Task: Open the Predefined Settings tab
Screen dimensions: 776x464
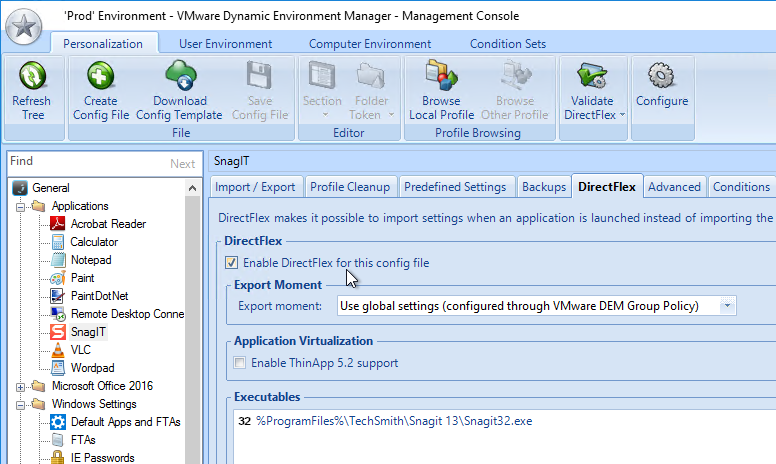Action: pos(455,187)
